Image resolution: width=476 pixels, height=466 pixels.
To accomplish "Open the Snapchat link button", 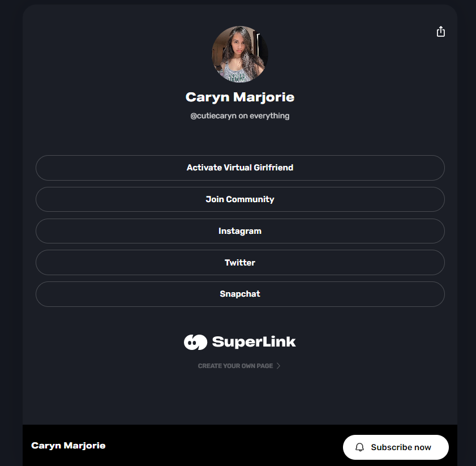I will (x=240, y=294).
